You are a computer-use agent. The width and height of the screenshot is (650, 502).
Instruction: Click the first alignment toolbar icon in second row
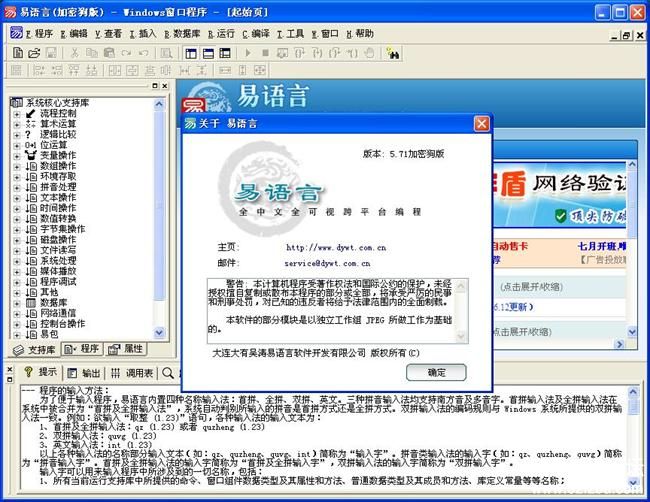pos(16,70)
